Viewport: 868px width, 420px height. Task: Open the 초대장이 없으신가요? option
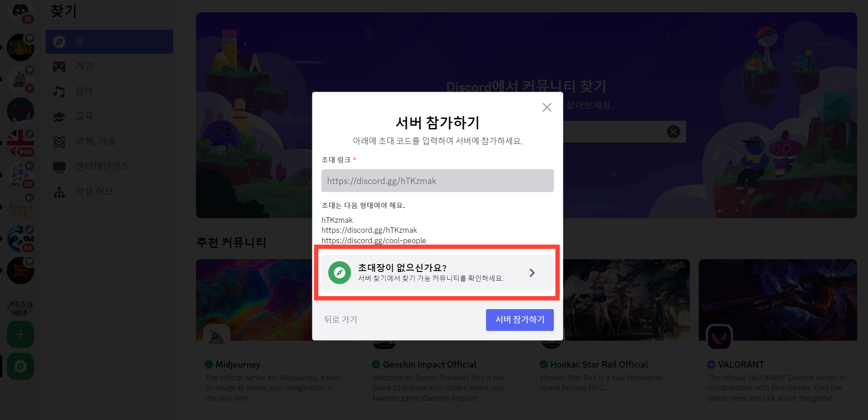pos(438,272)
